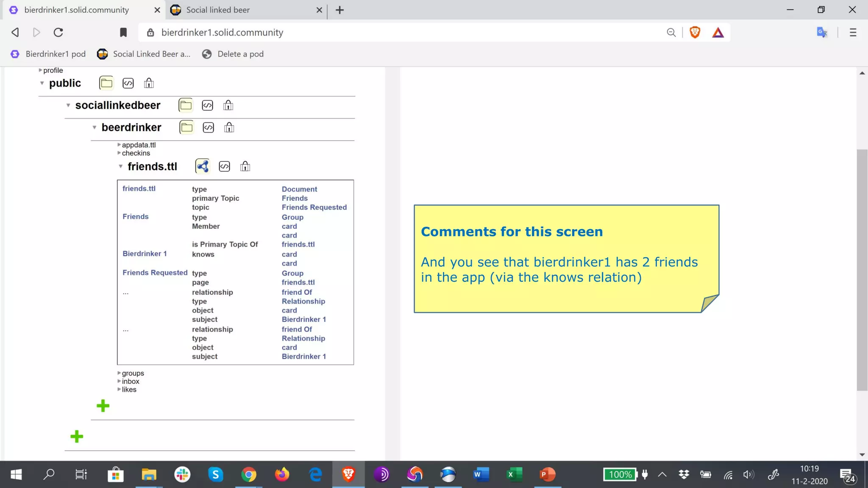Click the friends.ttl subject link in table
The width and height of the screenshot is (868, 488).
[139, 189]
